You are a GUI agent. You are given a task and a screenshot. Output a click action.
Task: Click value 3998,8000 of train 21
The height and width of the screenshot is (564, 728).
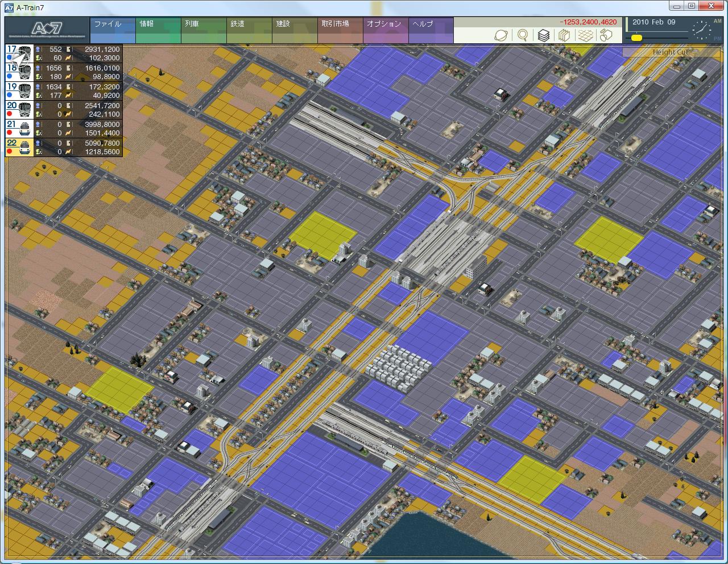click(x=102, y=125)
